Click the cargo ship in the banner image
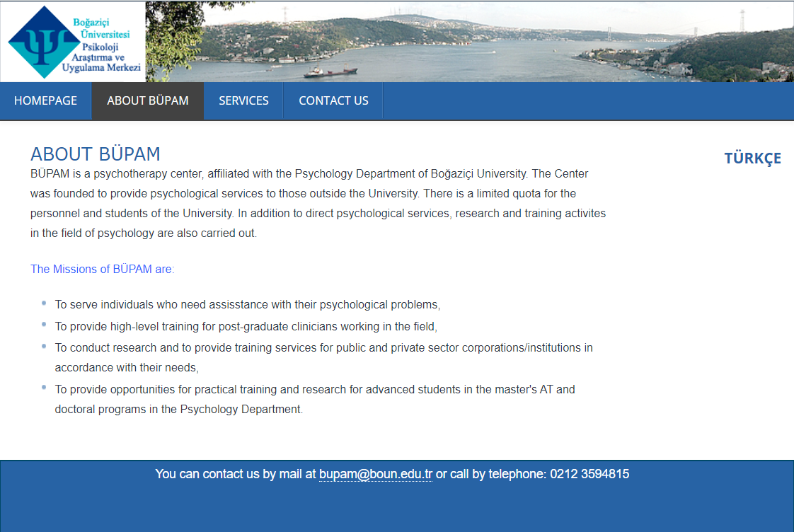Image resolution: width=794 pixels, height=532 pixels. [x=330, y=71]
